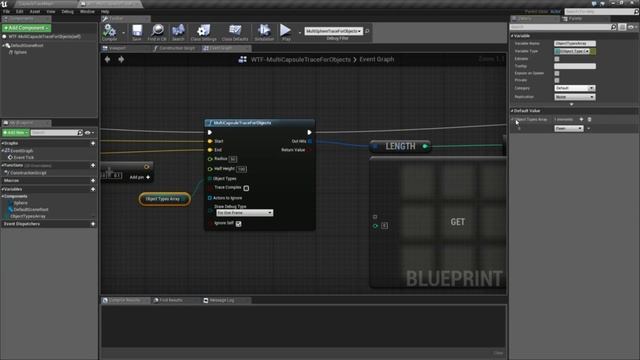The width and height of the screenshot is (640, 360).
Task: Open the File menu
Action: (6, 11)
